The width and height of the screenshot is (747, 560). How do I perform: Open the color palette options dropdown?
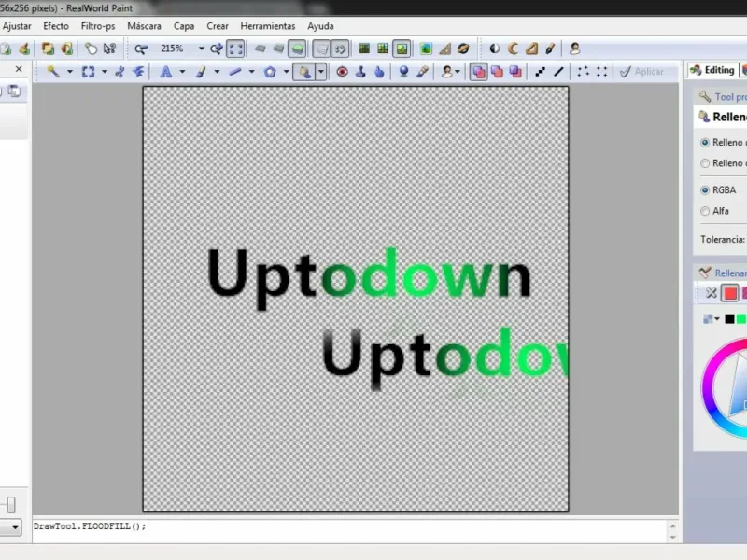tap(711, 318)
